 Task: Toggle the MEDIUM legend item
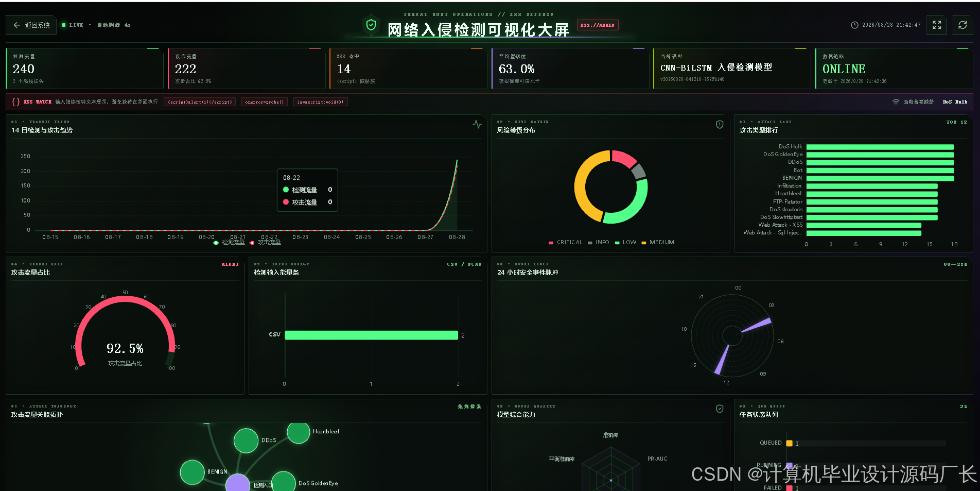pyautogui.click(x=658, y=242)
